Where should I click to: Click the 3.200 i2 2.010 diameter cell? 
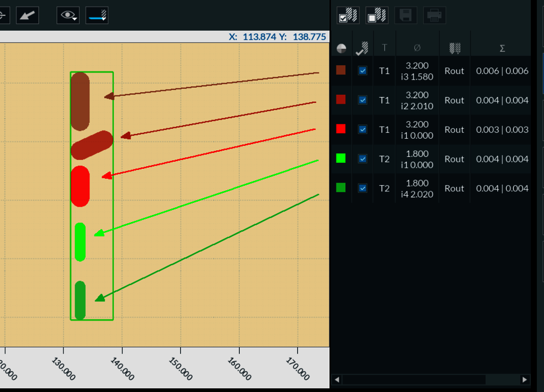point(417,100)
